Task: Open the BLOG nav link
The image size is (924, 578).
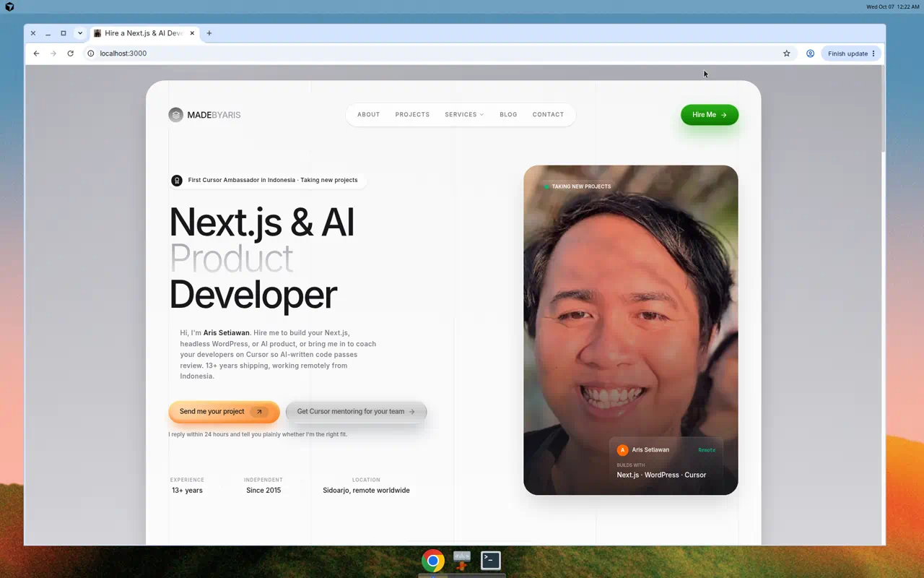Action: point(508,115)
